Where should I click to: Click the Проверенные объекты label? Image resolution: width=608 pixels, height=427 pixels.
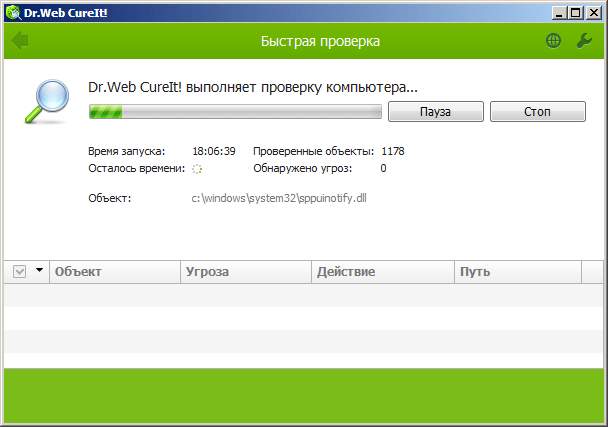pos(314,151)
